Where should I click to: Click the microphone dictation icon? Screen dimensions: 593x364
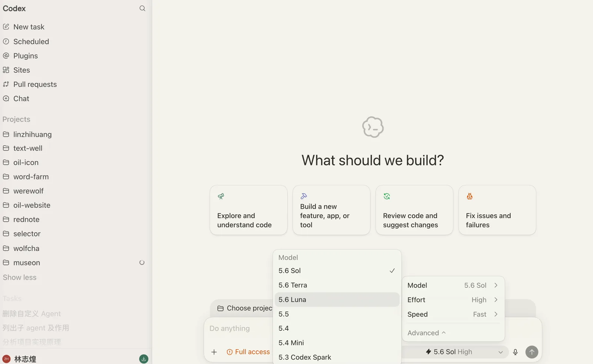515,352
